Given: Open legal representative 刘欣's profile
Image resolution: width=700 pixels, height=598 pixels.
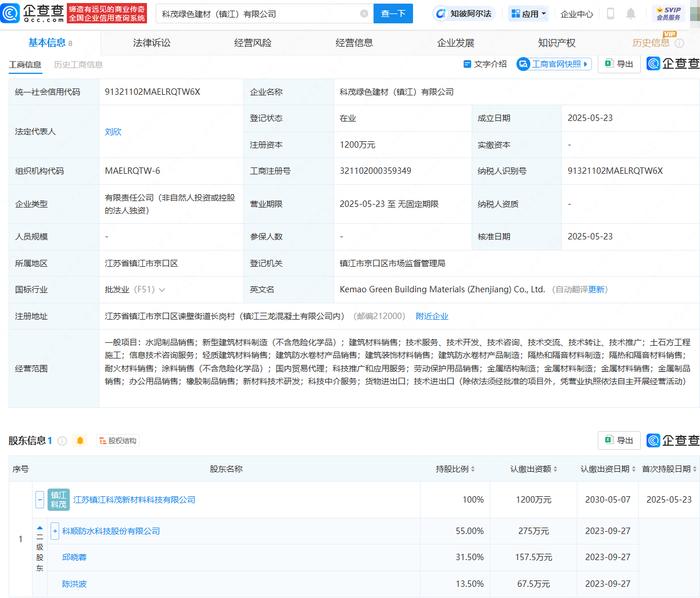Looking at the screenshot, I should (113, 132).
